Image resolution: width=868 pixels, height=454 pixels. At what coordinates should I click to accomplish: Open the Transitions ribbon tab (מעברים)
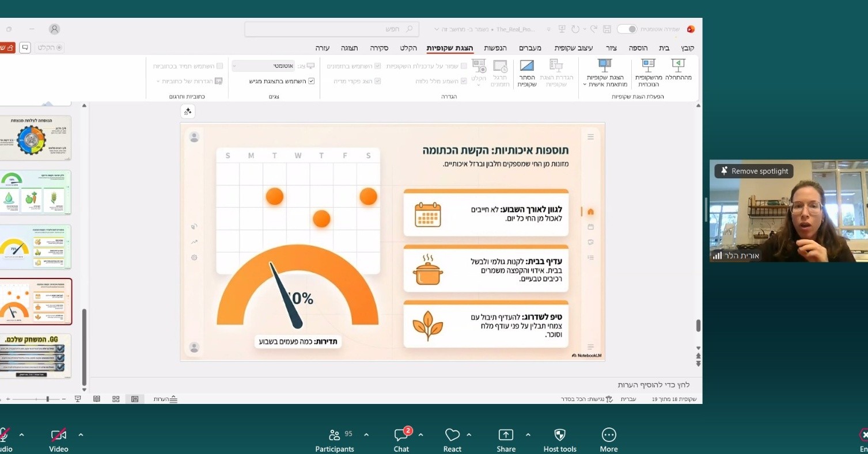(530, 48)
